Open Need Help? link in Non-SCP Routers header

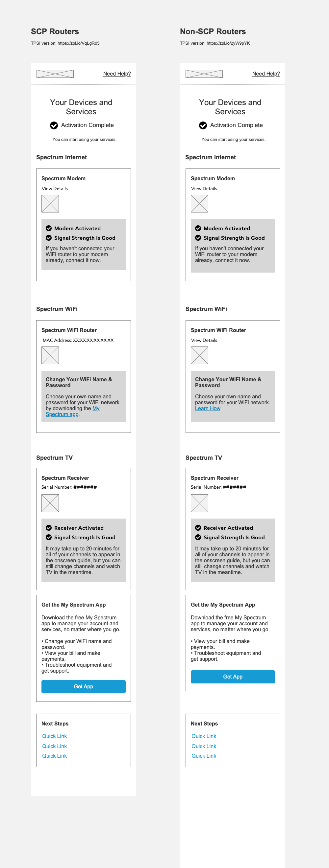point(266,74)
